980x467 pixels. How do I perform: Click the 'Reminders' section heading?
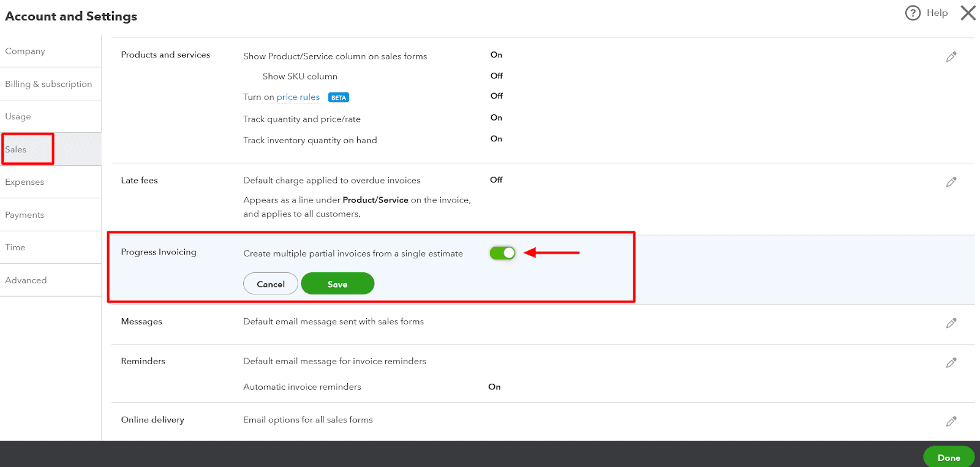pyautogui.click(x=143, y=361)
